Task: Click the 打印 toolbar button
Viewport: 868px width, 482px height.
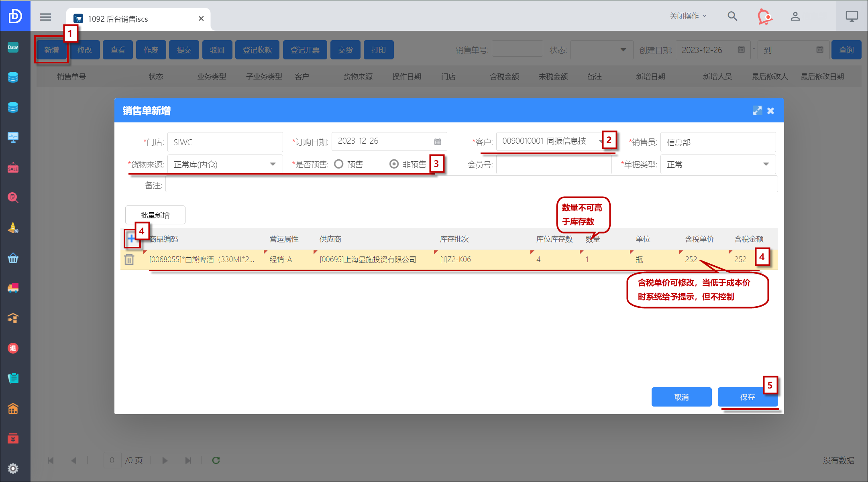Action: pos(379,50)
